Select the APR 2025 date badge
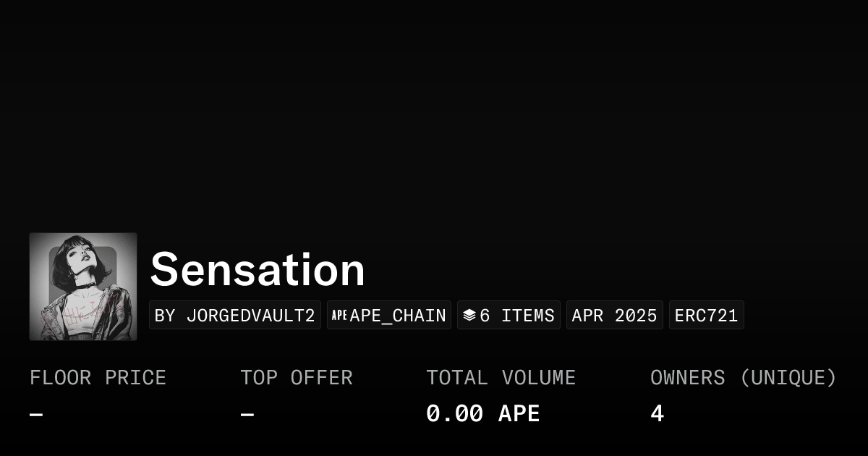The height and width of the screenshot is (456, 868). point(614,316)
